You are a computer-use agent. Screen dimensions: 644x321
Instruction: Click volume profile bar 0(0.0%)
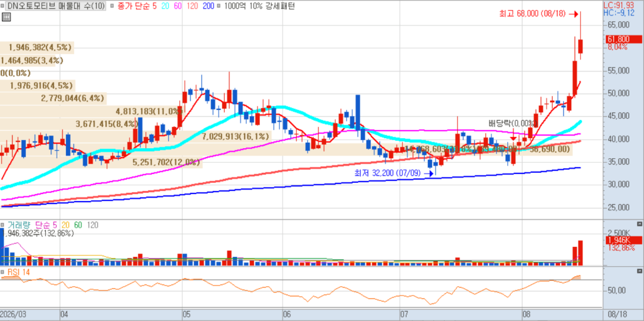tap(15, 73)
